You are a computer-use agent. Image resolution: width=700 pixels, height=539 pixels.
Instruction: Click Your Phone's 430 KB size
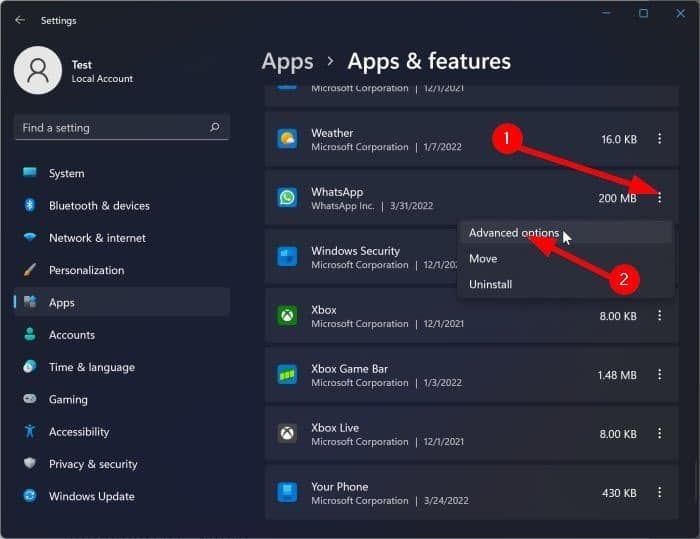[x=619, y=493]
